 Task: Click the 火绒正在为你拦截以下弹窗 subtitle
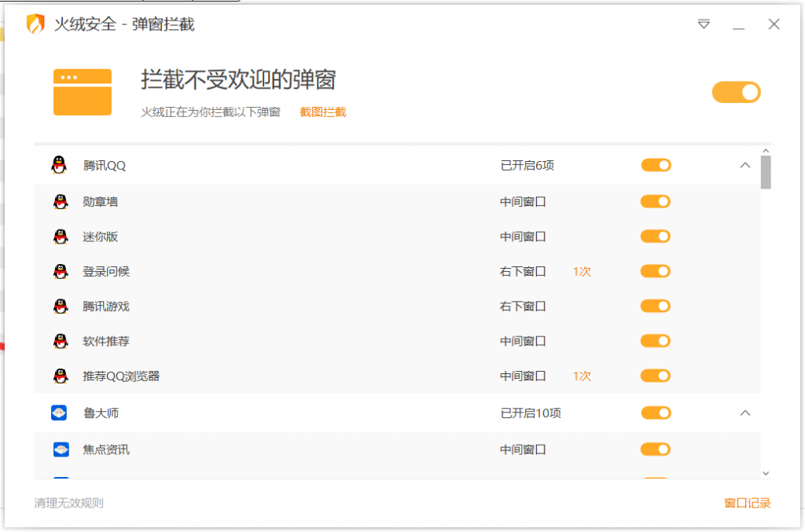pyautogui.click(x=211, y=112)
